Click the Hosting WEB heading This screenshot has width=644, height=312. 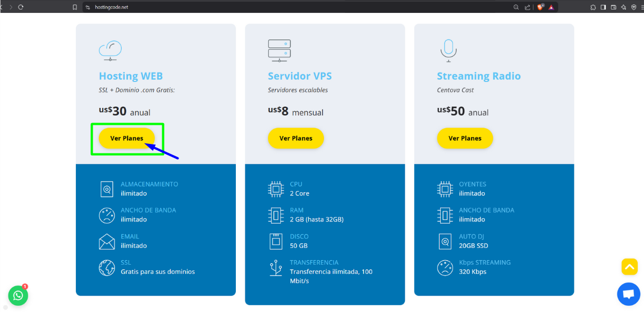[x=131, y=76]
